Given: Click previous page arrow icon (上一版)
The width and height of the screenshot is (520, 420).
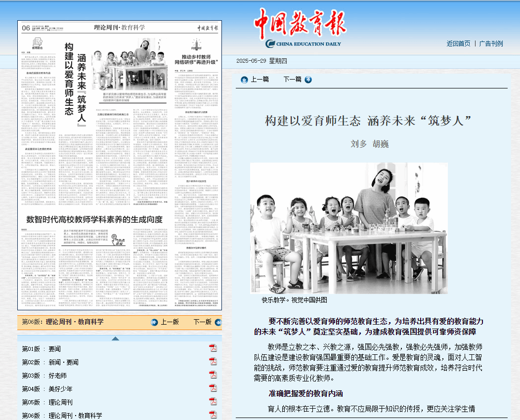Looking at the screenshot, I should (x=155, y=322).
